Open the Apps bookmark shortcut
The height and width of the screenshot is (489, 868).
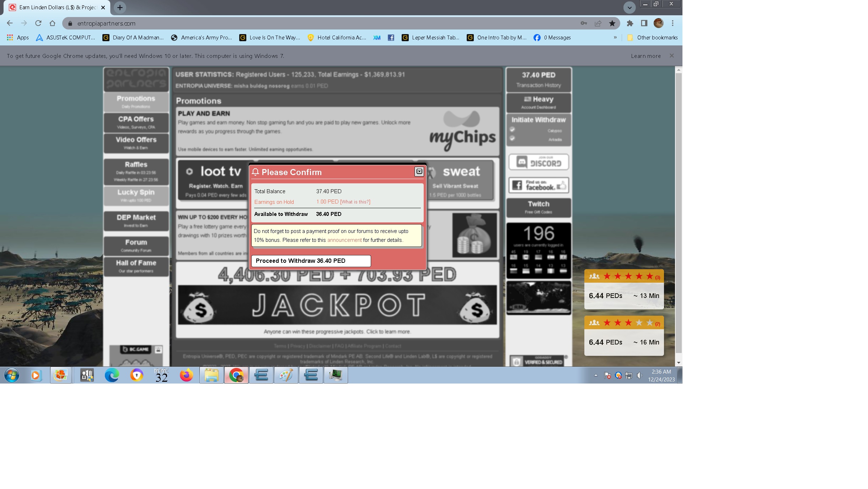click(18, 37)
